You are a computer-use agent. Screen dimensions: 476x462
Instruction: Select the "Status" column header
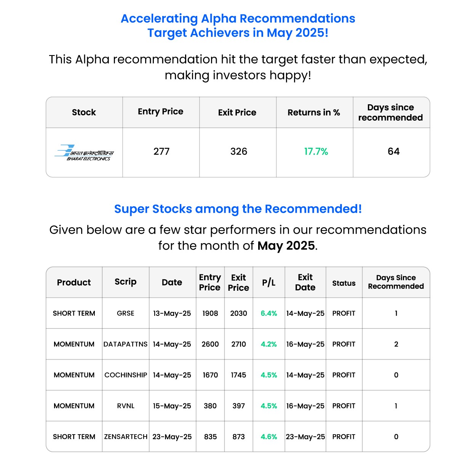(x=344, y=283)
